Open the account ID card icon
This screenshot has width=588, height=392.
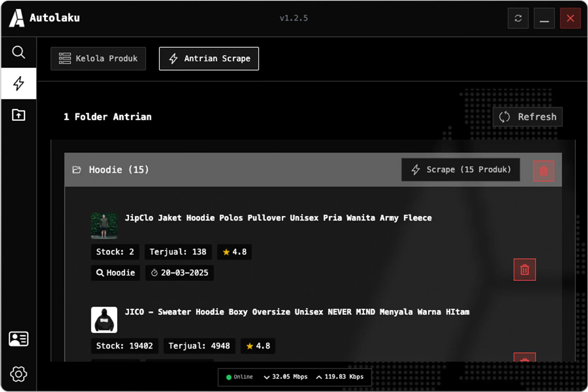click(18, 339)
